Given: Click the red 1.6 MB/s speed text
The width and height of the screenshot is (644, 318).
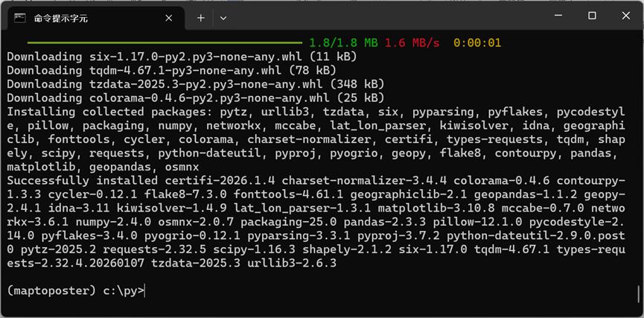Looking at the screenshot, I should [x=412, y=42].
